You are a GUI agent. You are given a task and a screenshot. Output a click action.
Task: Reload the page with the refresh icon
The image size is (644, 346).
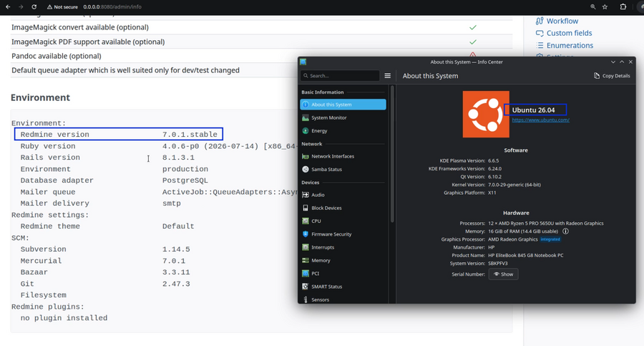click(34, 6)
